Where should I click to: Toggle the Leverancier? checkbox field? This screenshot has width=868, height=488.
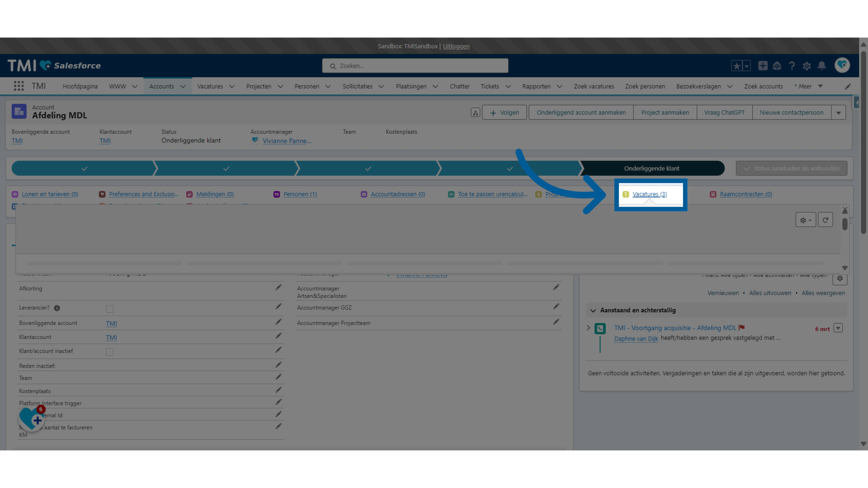click(109, 309)
